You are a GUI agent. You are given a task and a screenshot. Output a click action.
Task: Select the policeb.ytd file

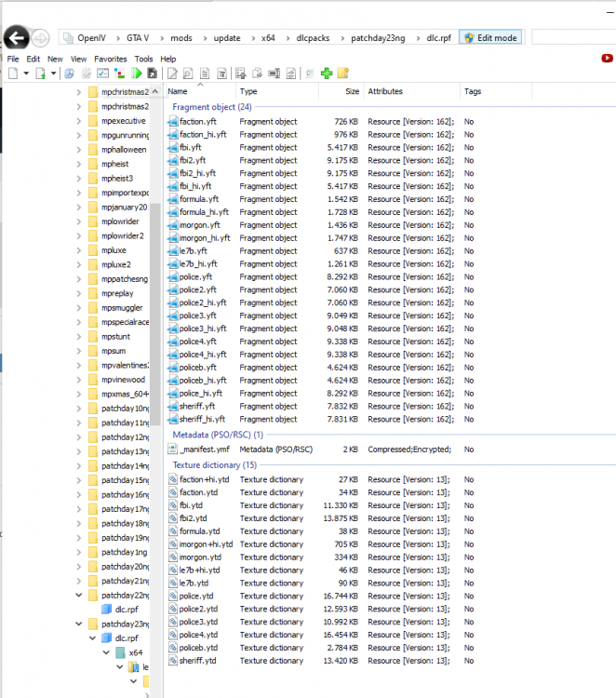click(x=198, y=648)
